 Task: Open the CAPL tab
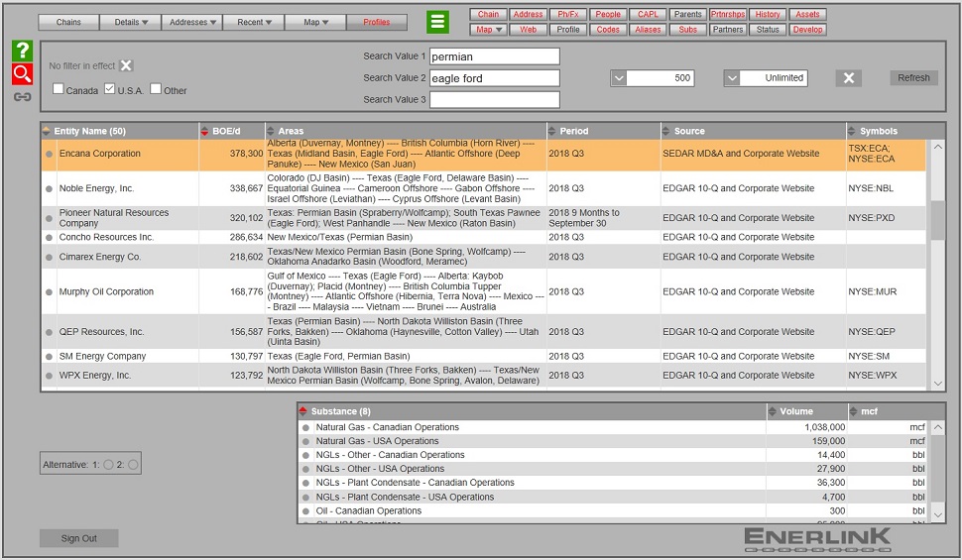point(648,14)
